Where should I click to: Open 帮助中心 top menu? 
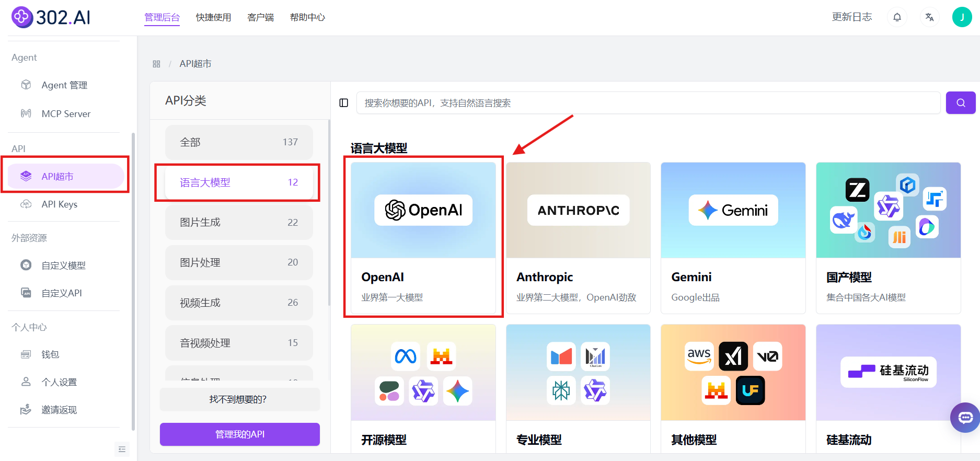coord(307,17)
